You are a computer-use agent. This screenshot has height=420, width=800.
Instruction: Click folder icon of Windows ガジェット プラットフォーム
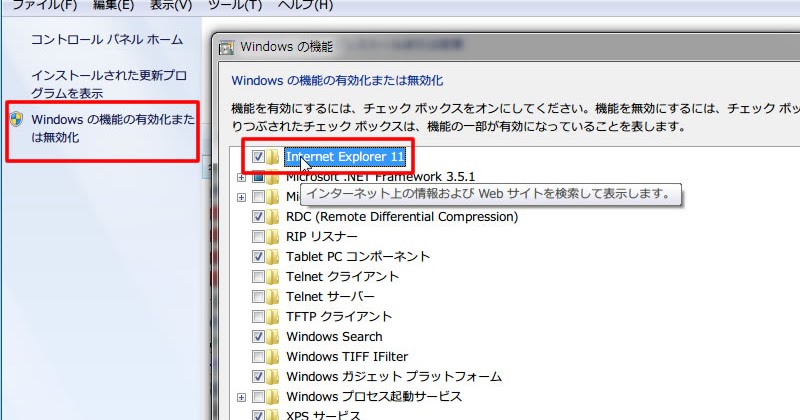(x=272, y=377)
